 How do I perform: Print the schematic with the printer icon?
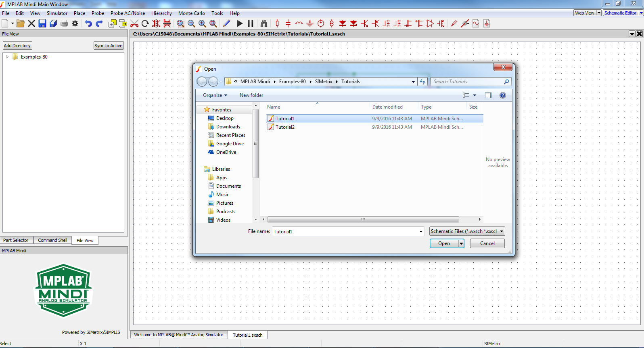(x=64, y=23)
